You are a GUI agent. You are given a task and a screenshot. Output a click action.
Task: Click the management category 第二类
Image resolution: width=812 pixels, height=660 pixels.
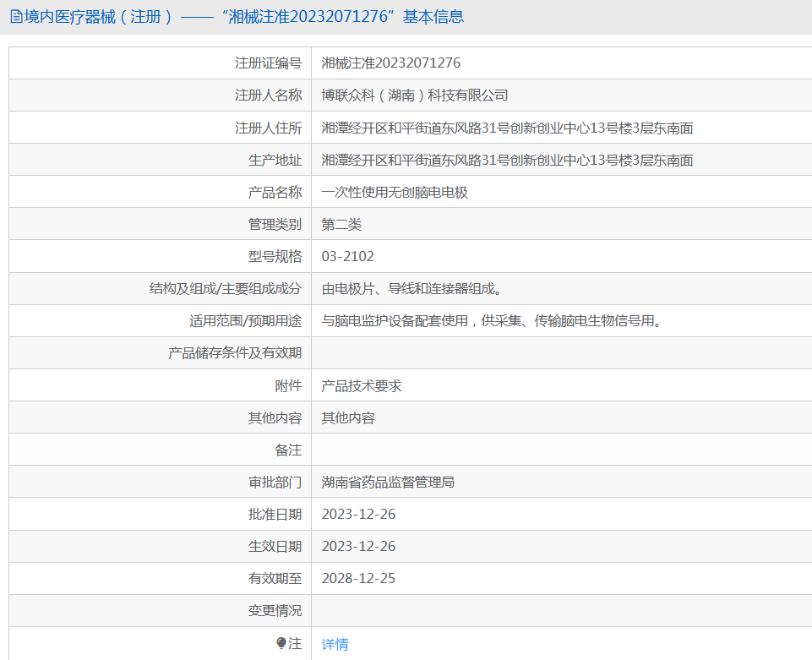[x=341, y=225]
